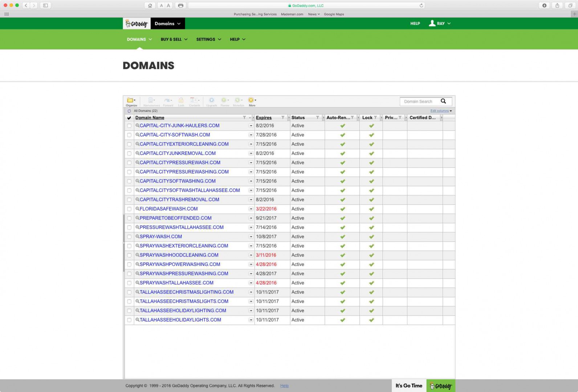The image size is (578, 392).
Task: Click the filter icon in Expires header
Action: [283, 118]
